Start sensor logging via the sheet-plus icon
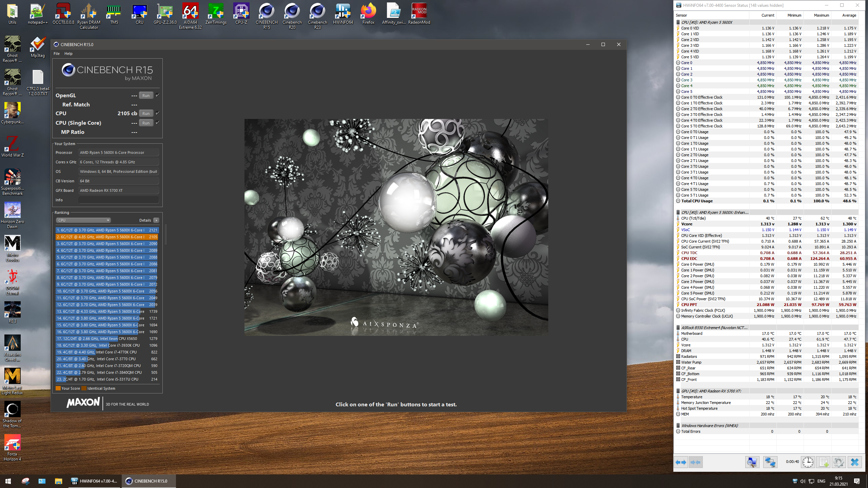The image size is (868, 488). 823,462
